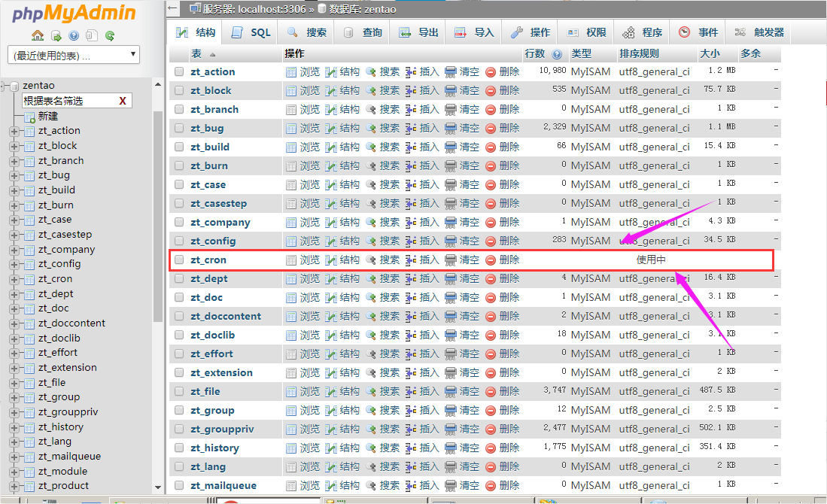Screen dimensions: 827x504
Task: Check the zt_mailqueue row checkbox
Action: 179,485
